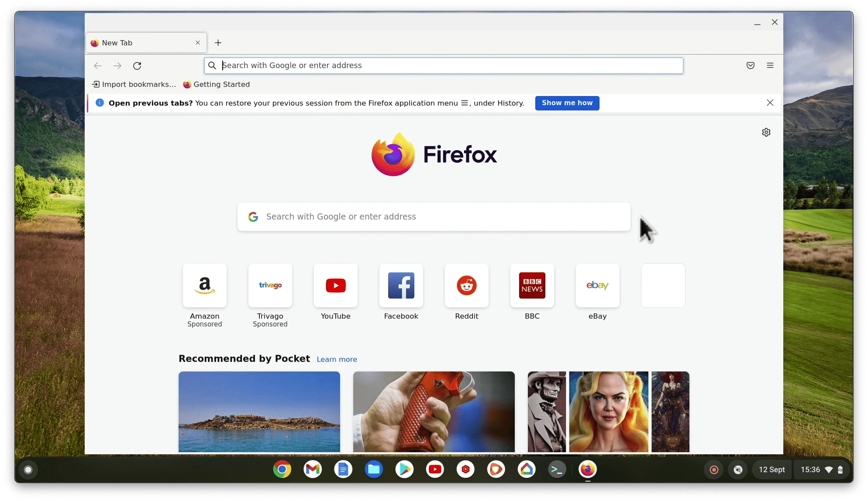Viewport: 868px width, 501px height.
Task: Click the magnifier icon in the address bar
Action: click(x=212, y=65)
